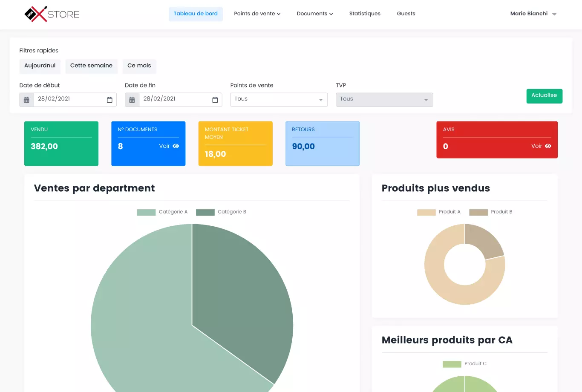Image resolution: width=582 pixels, height=392 pixels.
Task: Click the yellow Montant Ticket Moyen card
Action: [236, 144]
